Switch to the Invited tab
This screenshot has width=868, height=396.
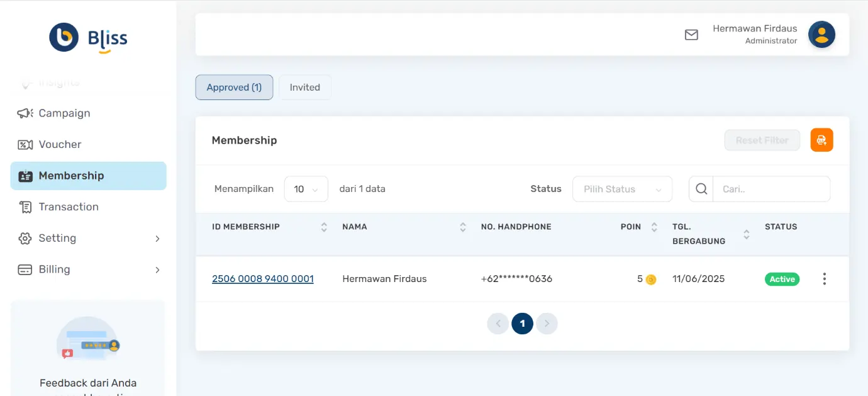[304, 88]
